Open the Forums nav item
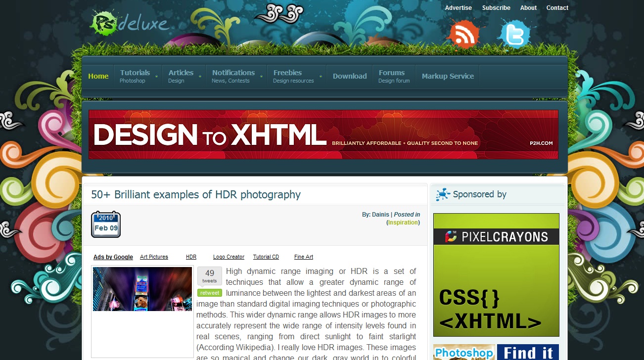644x360 pixels. pos(394,76)
